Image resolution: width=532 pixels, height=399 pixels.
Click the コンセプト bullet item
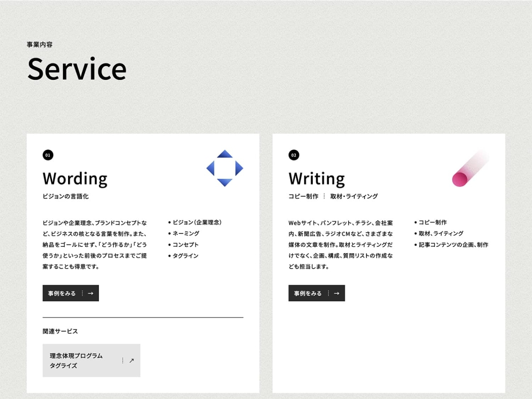(185, 245)
